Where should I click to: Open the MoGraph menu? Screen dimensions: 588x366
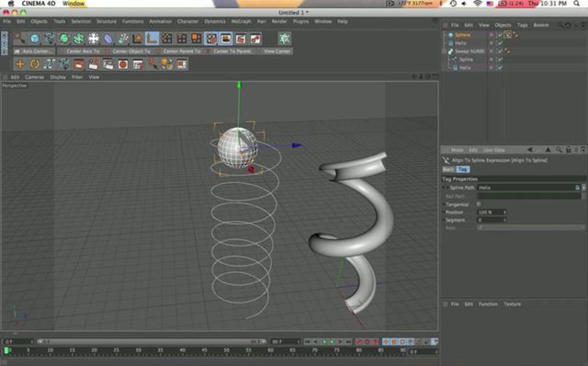click(241, 22)
